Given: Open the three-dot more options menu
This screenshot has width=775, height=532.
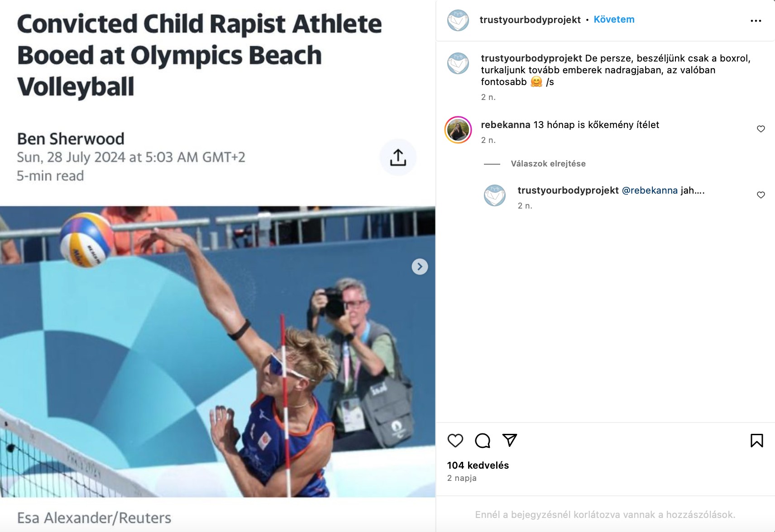Looking at the screenshot, I should pos(756,21).
